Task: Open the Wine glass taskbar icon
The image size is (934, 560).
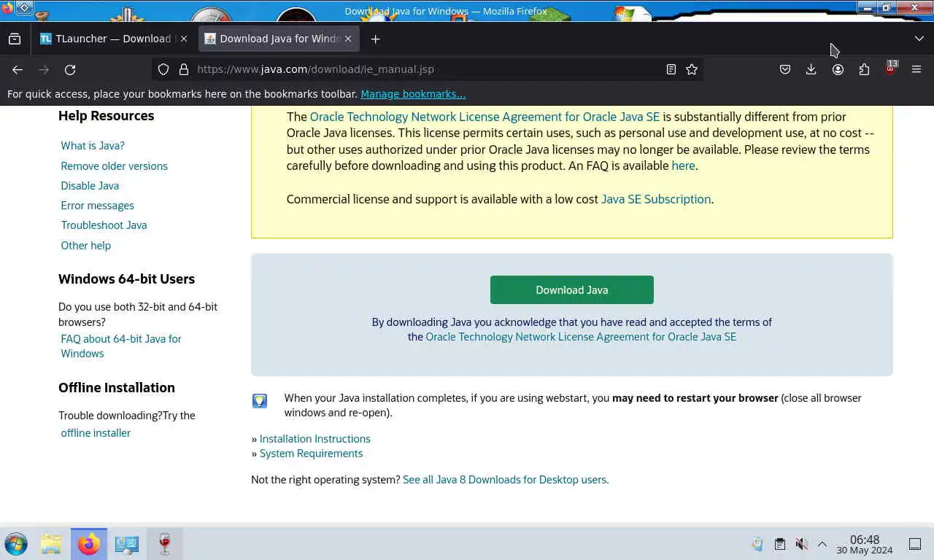Action: 165,544
